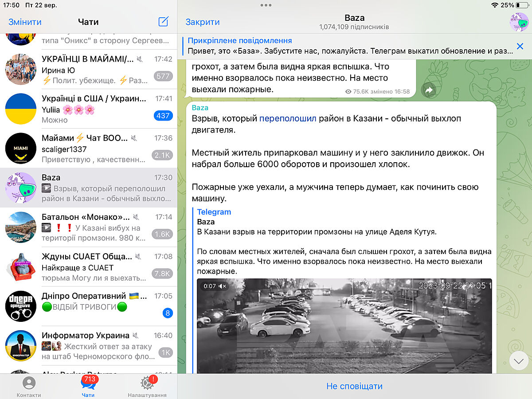The image size is (532, 399).
Task: Open the Майами Чат logo avatar
Action: tap(20, 149)
